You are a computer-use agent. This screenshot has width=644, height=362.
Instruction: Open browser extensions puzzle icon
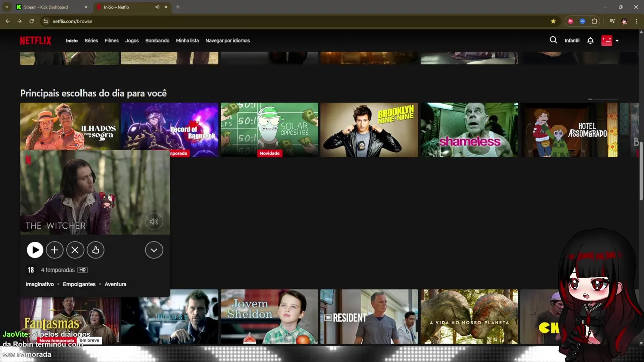click(594, 21)
